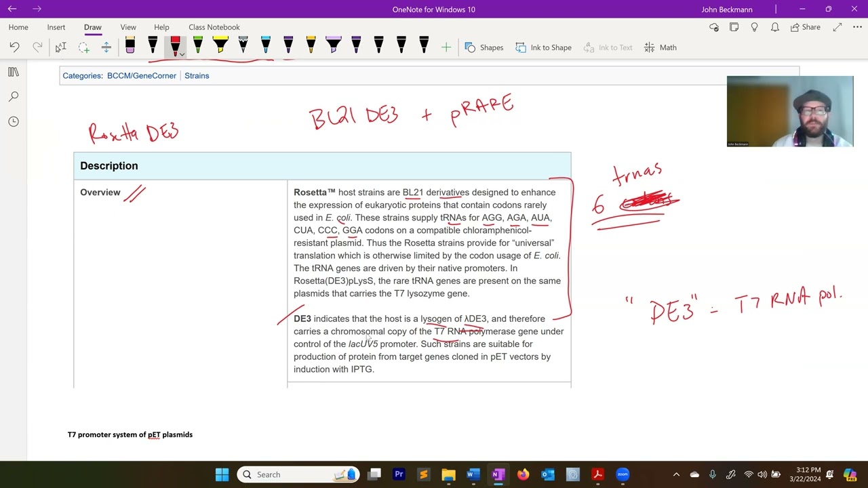The image size is (868, 488).
Task: Select the Lasso Select tool
Action: coord(83,47)
